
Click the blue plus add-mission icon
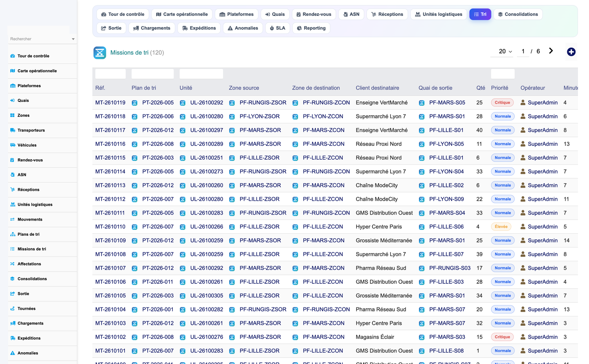tap(571, 52)
